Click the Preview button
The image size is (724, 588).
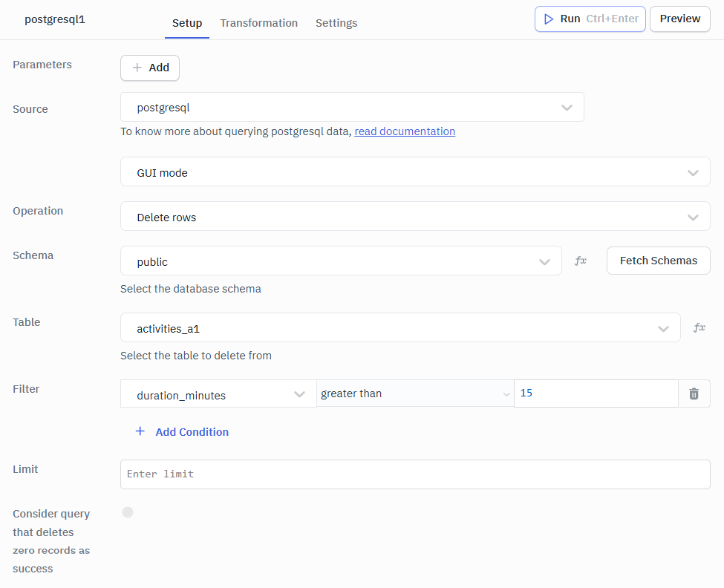(x=679, y=19)
